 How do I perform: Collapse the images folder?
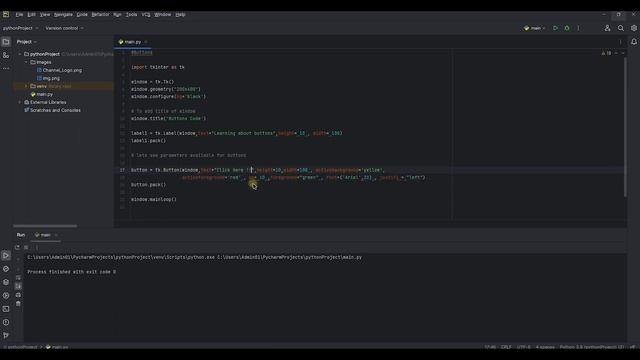click(x=27, y=62)
